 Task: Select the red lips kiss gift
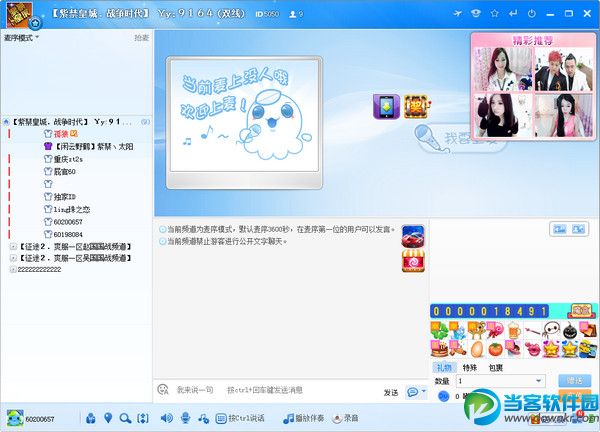coord(532,349)
